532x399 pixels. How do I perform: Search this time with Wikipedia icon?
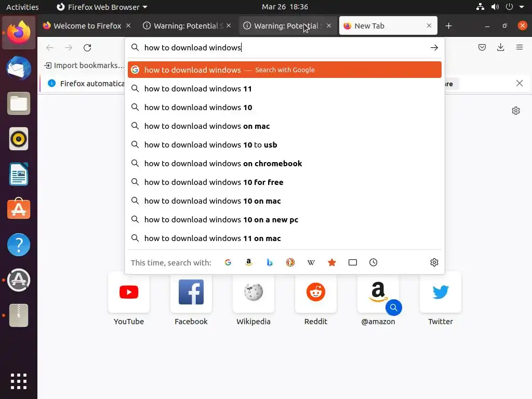point(311,262)
